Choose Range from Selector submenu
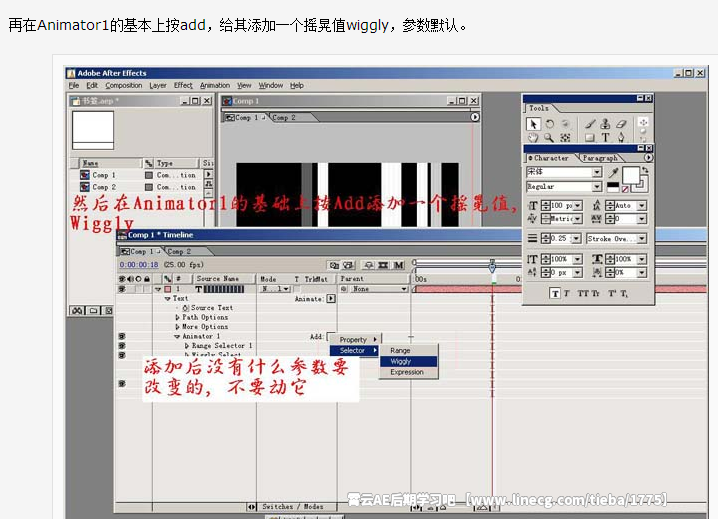The width and height of the screenshot is (718, 519). pos(408,350)
